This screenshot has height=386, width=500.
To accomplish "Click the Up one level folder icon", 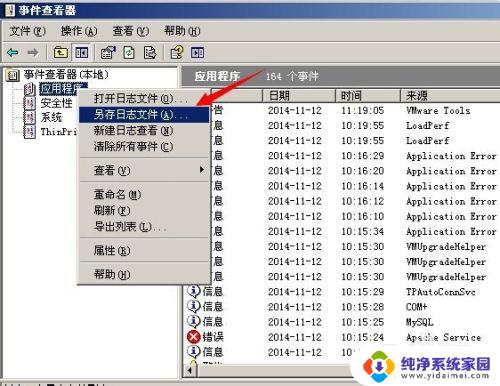I will click(61, 52).
